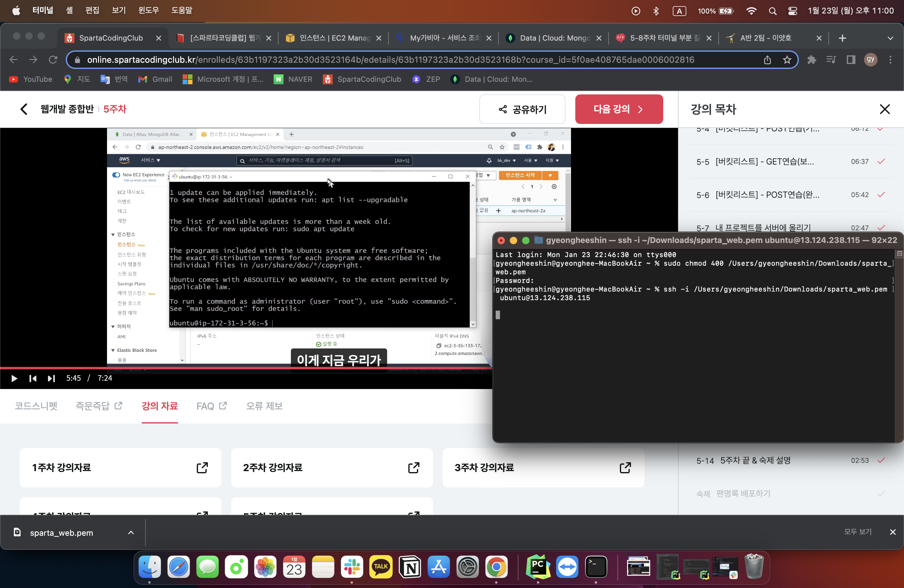Go to 다음 강의 next lecture
The width and height of the screenshot is (904, 588).
619,109
